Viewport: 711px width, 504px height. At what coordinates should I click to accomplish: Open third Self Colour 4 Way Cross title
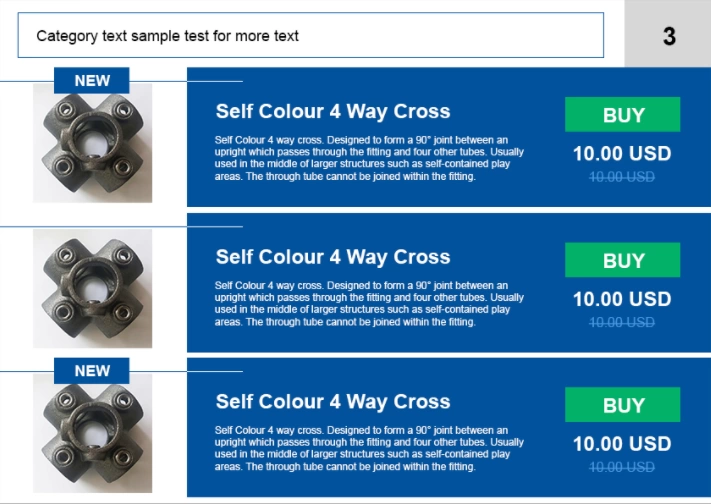333,401
